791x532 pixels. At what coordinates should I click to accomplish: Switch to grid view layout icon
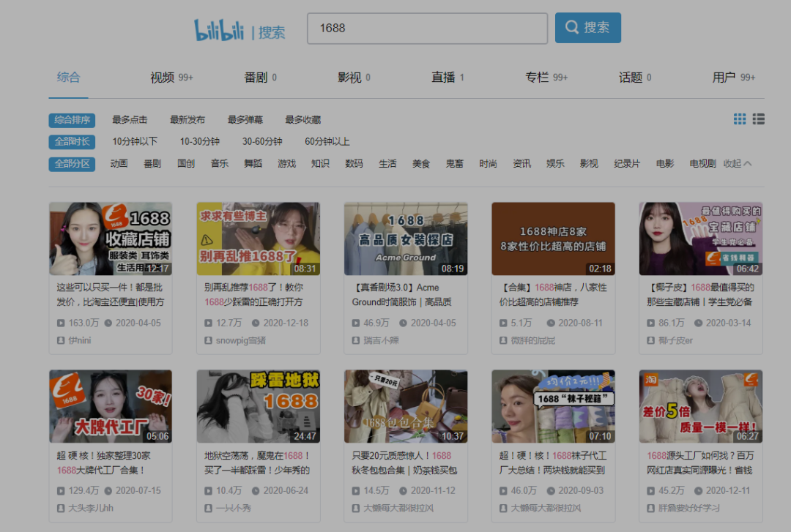pyautogui.click(x=740, y=119)
